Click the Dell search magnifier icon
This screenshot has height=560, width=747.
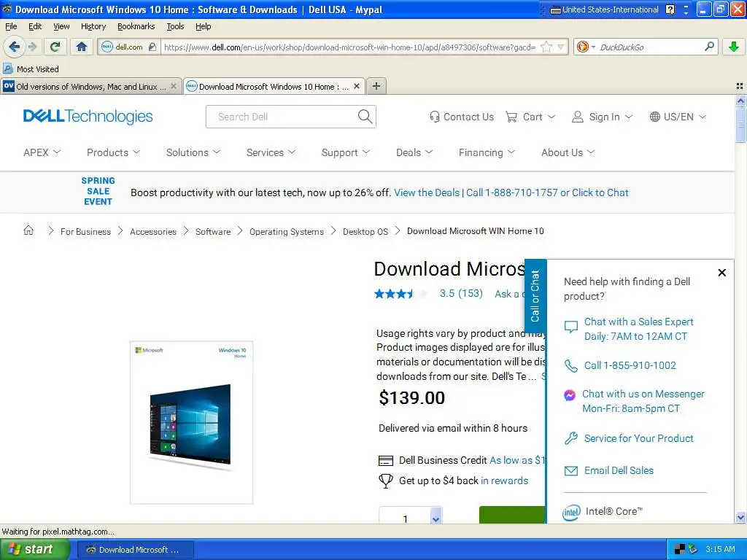coord(365,117)
